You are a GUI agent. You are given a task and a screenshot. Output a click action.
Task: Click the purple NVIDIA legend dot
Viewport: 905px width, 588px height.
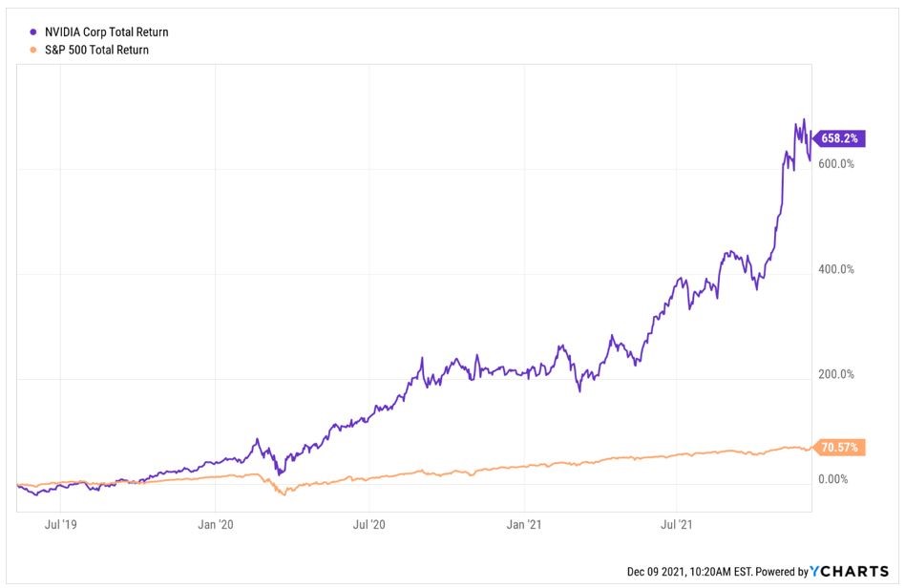click(32, 32)
